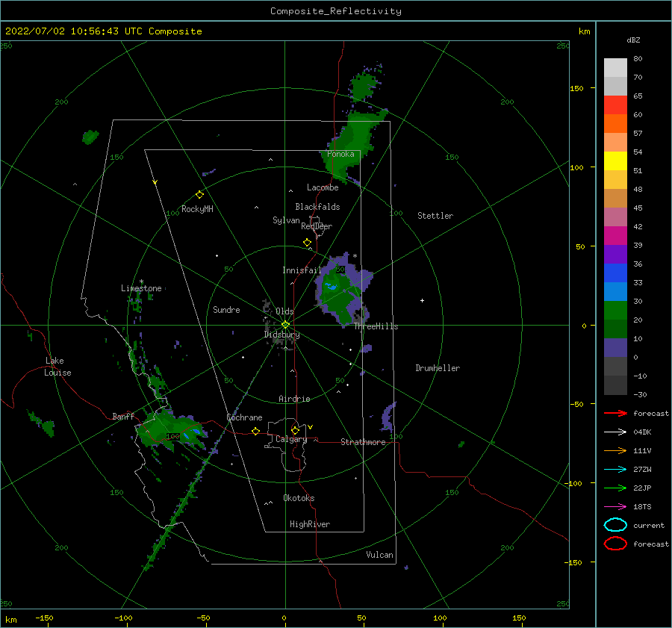Click the Lake Louise label
672x628 pixels.
(x=57, y=367)
